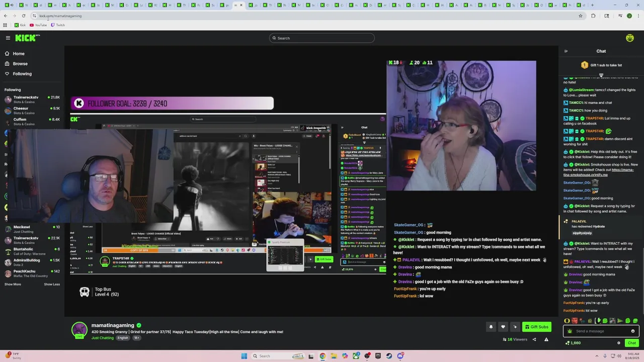Click the report warning triangle icon
This screenshot has width=644, height=362.
(x=546, y=339)
